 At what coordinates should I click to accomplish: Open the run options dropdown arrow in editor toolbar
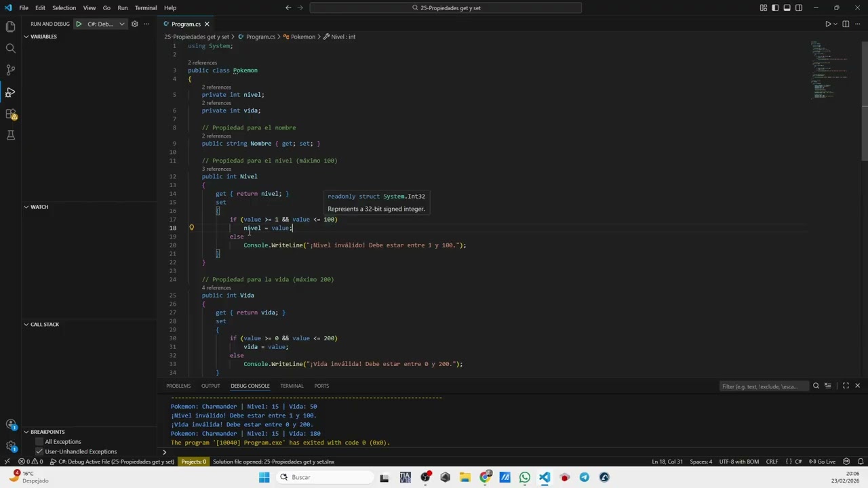(835, 24)
